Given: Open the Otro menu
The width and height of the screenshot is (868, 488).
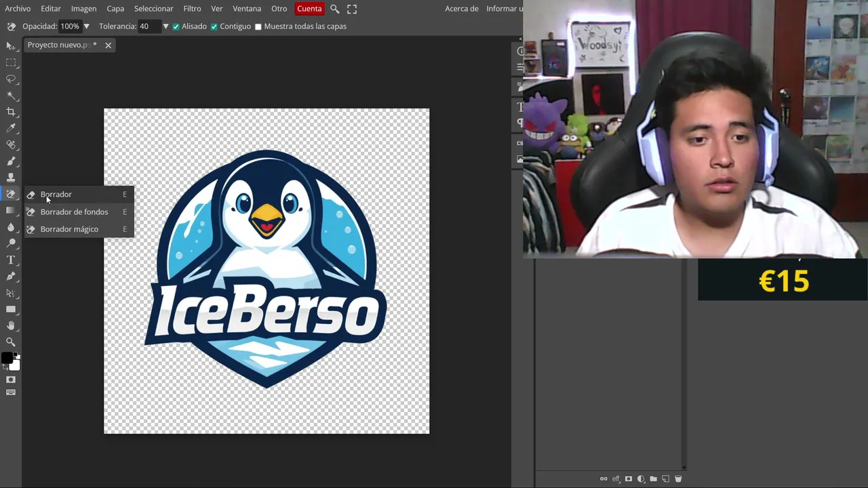Looking at the screenshot, I should click(279, 9).
